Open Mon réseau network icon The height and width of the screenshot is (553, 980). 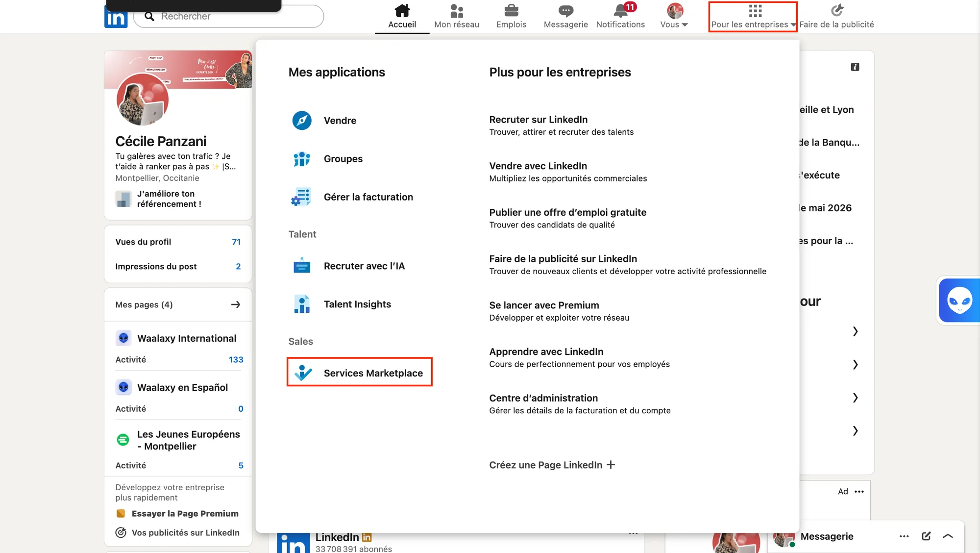(x=457, y=10)
